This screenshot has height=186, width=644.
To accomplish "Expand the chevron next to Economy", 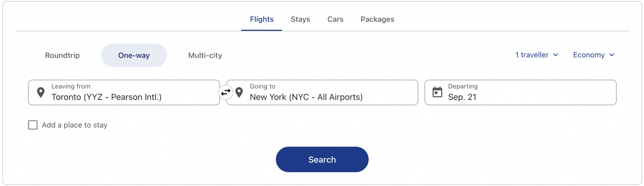I will tap(612, 55).
